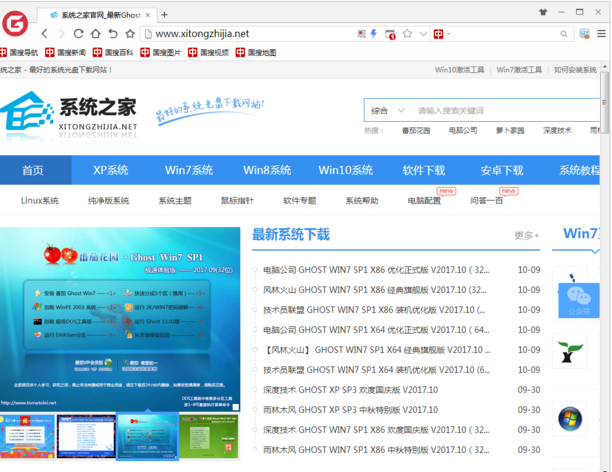The height and width of the screenshot is (472, 612).
Task: Open 深度技术 GHOST XP SP3 欢度国庆版 entry
Action: coord(350,390)
